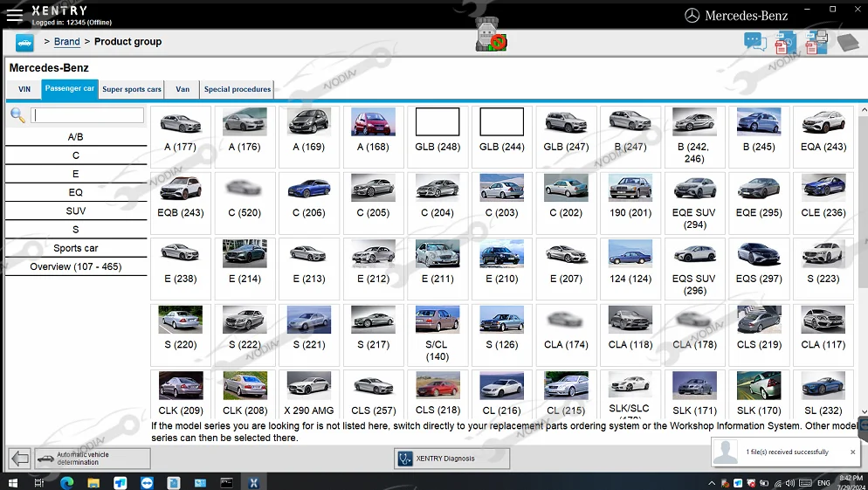868x490 pixels.
Task: Launch XENTRY Diagnosis button
Action: click(x=451, y=459)
